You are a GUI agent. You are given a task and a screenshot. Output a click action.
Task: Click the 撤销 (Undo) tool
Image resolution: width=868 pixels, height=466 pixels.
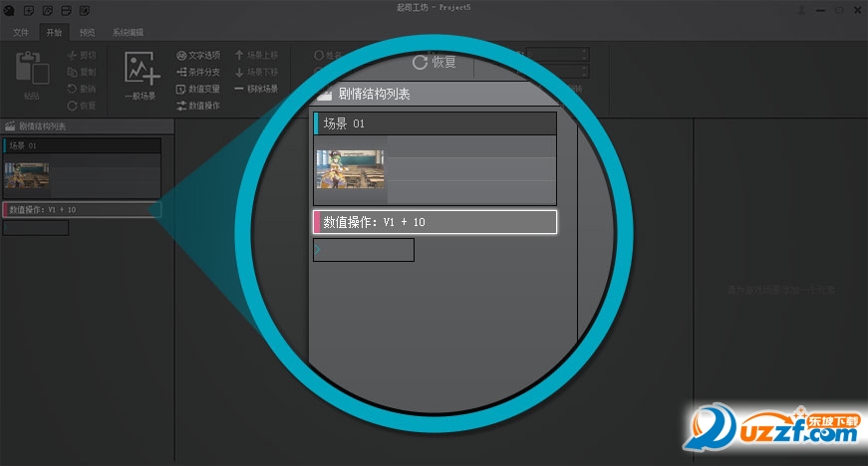point(82,89)
